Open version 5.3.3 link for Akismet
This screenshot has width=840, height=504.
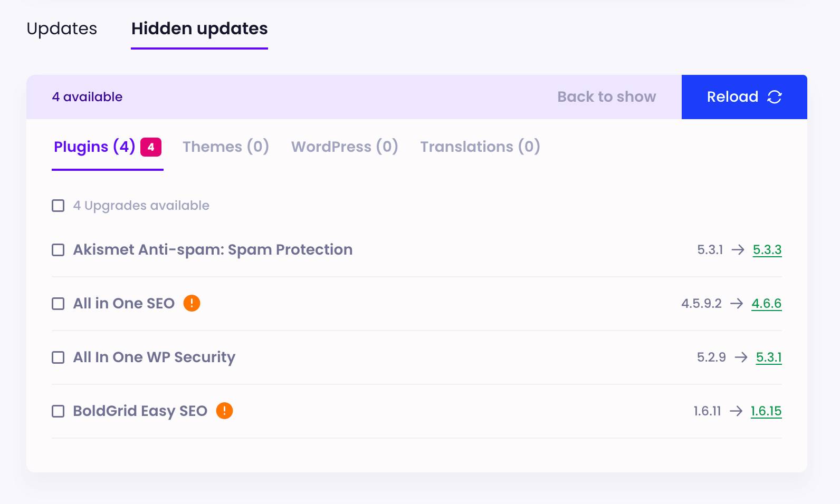(x=767, y=250)
